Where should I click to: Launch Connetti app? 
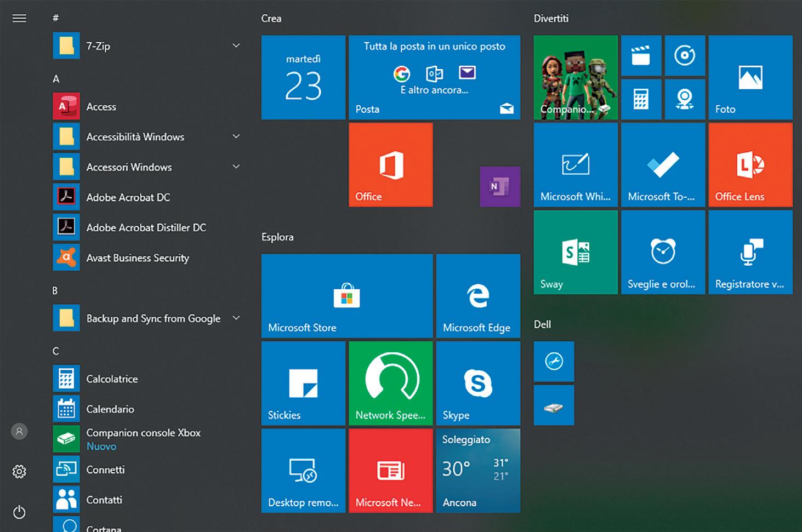[x=147, y=469]
